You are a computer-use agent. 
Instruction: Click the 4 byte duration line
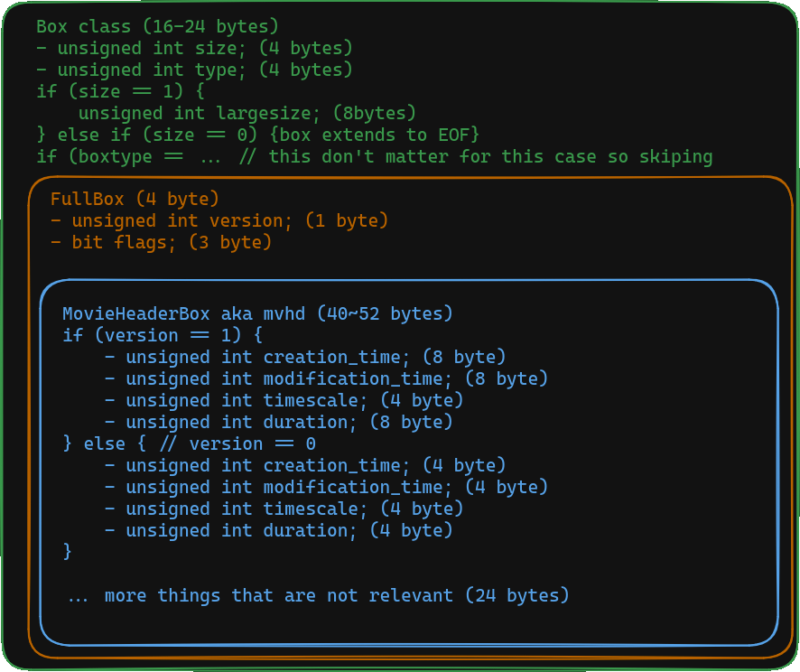pyautogui.click(x=278, y=530)
